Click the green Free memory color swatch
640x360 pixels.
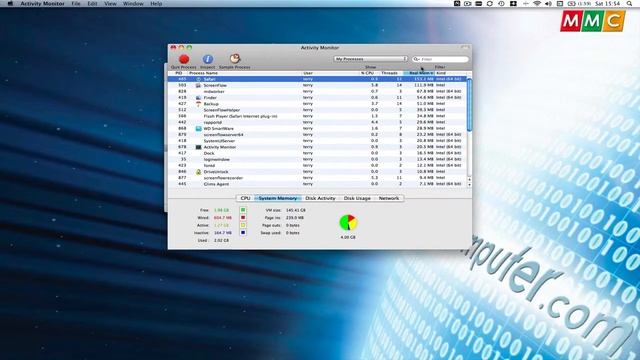pyautogui.click(x=243, y=210)
